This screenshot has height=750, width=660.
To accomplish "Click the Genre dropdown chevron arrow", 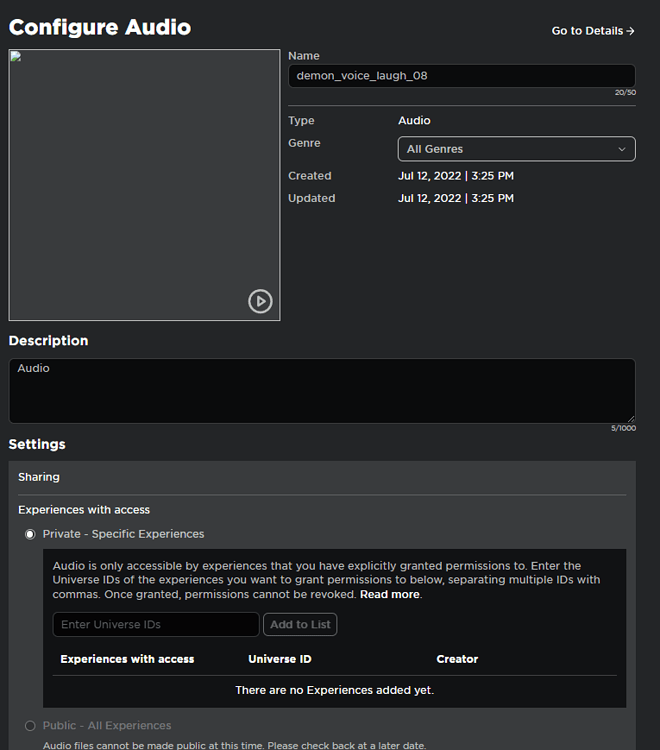I will tap(622, 149).
